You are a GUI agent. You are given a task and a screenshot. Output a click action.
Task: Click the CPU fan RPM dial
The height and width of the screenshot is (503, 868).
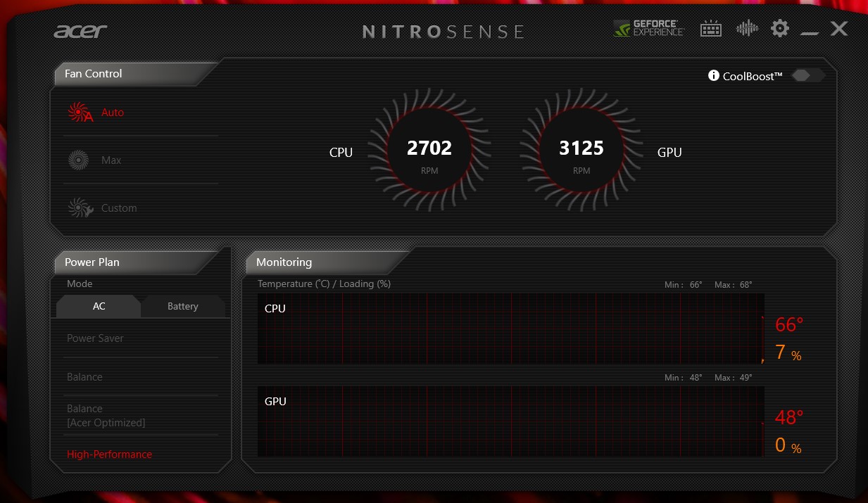coord(429,152)
